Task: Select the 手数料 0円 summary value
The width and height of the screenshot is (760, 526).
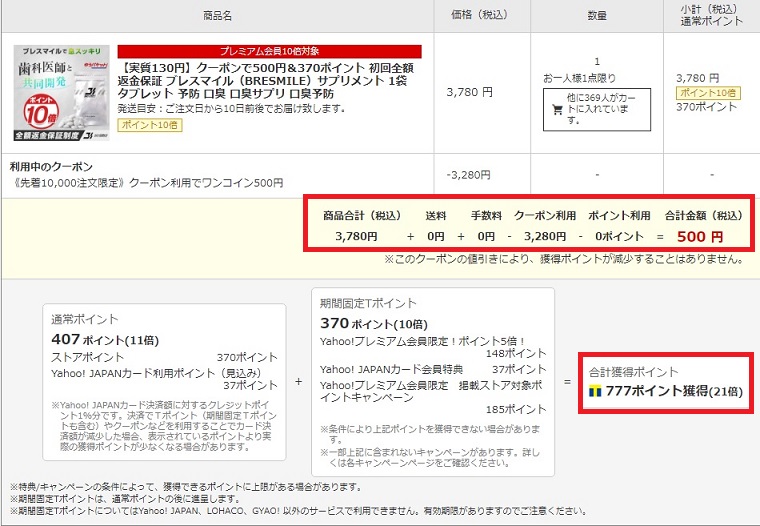Action: point(486,237)
